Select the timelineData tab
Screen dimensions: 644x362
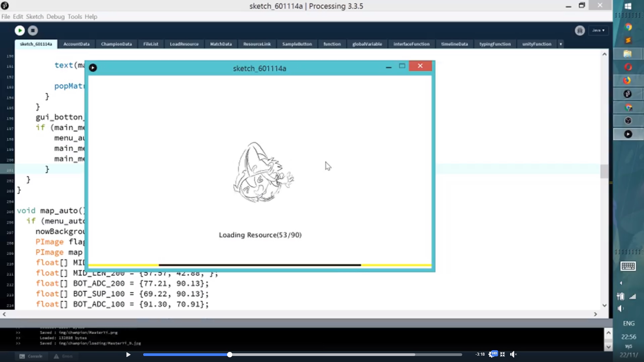click(454, 44)
